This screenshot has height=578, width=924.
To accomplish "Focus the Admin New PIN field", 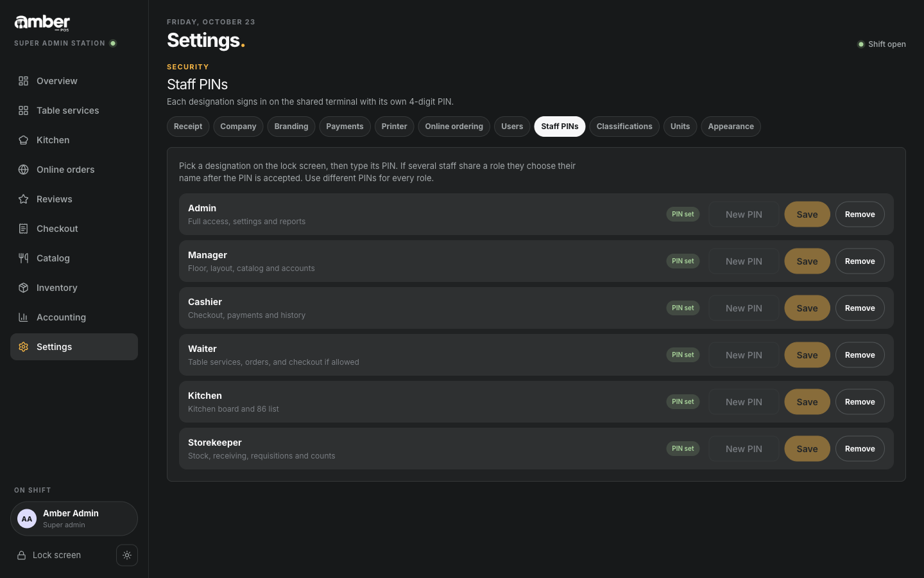I will (744, 215).
